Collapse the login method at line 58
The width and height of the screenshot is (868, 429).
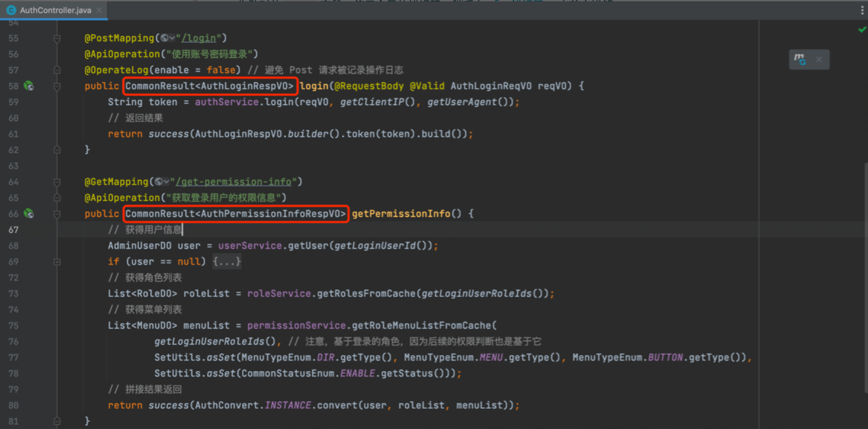57,86
